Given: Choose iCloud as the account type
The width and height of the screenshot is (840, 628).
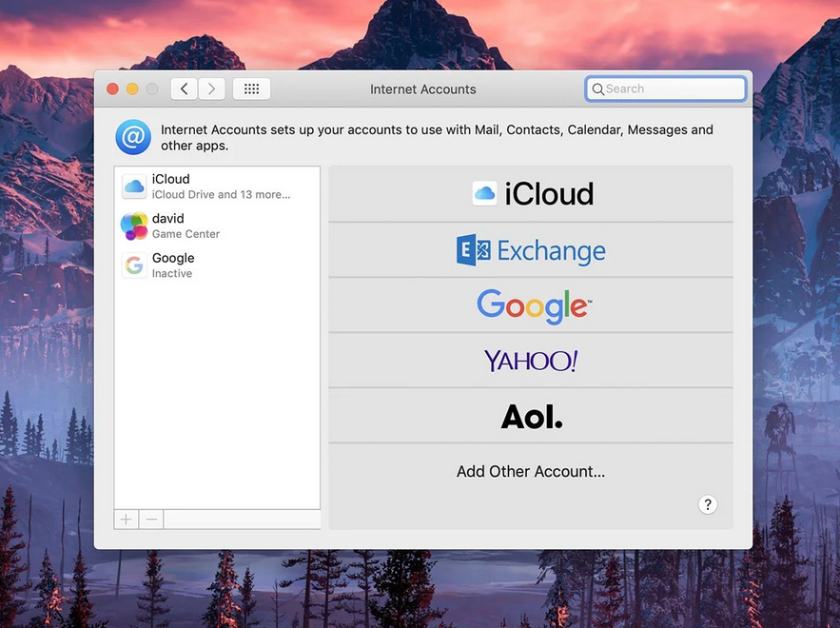Looking at the screenshot, I should (x=531, y=193).
